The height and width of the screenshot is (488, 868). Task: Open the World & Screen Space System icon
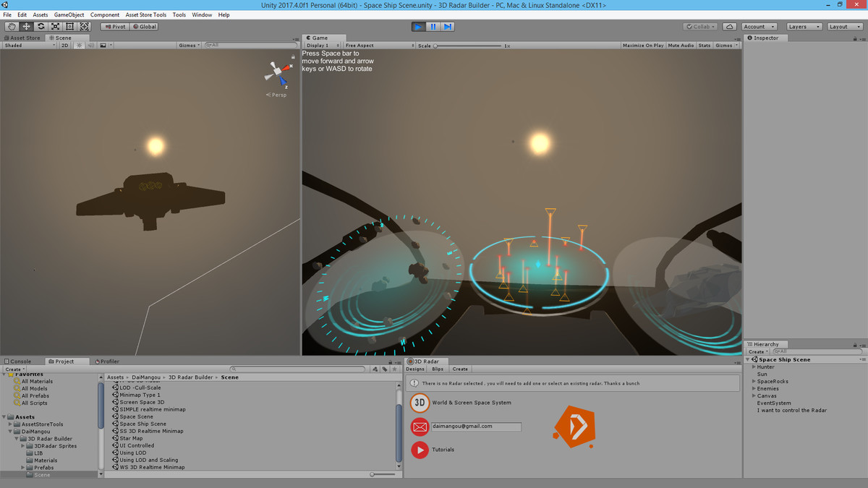click(420, 403)
